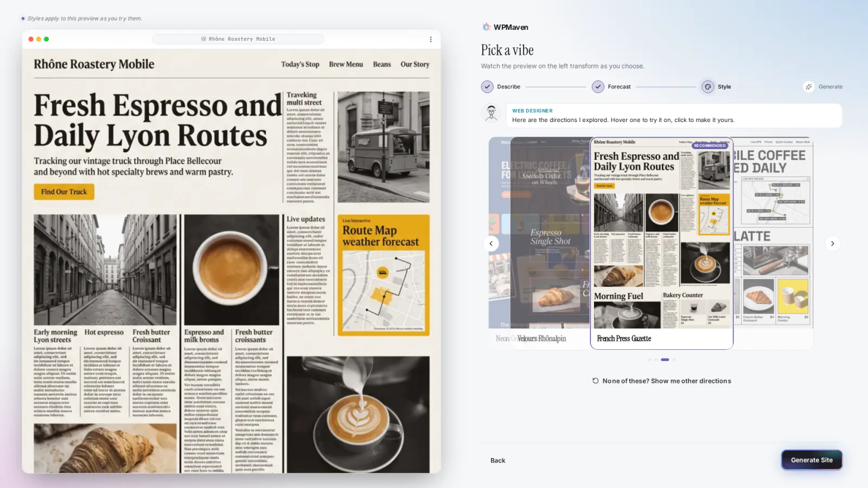Click the croissant photo in preview
Screen dimensions: 868x488
coord(105,448)
